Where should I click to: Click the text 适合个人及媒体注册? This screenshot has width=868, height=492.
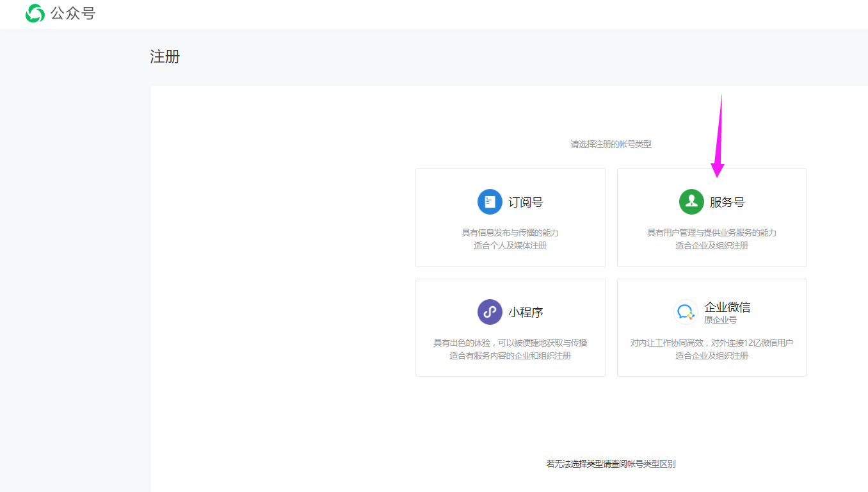tap(510, 245)
